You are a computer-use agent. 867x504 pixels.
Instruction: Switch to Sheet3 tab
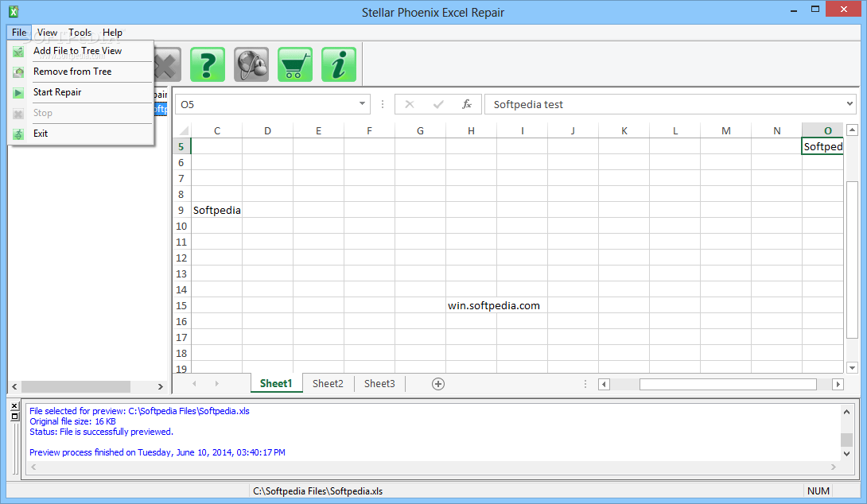click(379, 383)
